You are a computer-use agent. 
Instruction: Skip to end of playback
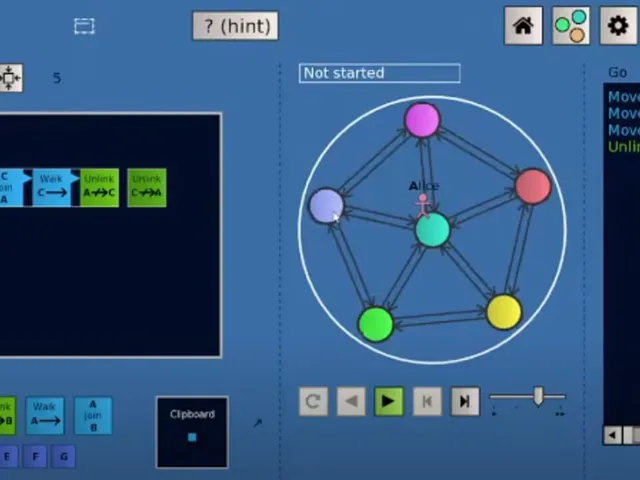pos(465,402)
